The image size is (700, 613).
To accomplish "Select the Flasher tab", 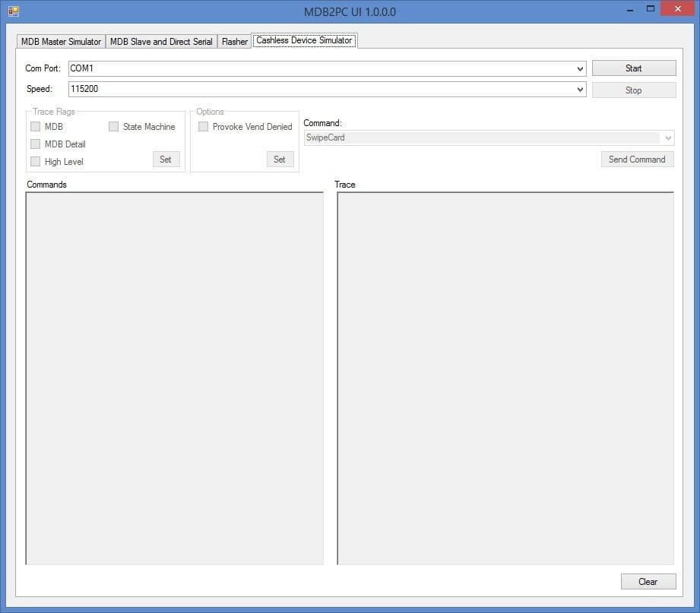I will (234, 42).
